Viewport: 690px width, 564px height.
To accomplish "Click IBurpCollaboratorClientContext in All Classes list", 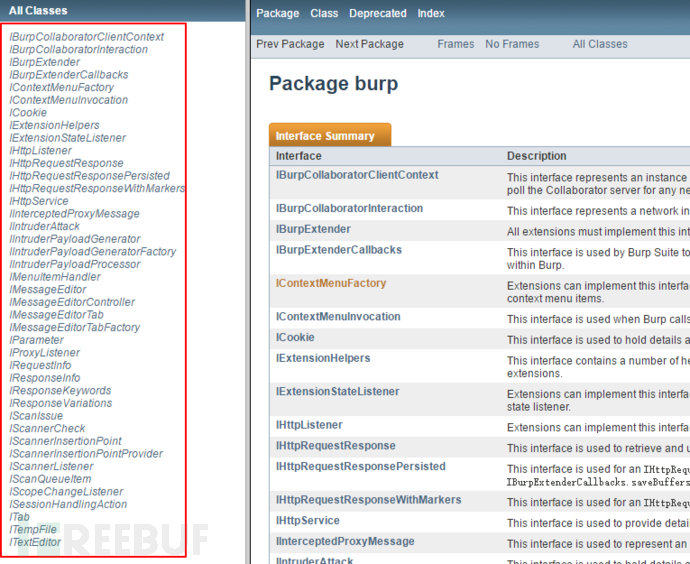I will [x=86, y=37].
